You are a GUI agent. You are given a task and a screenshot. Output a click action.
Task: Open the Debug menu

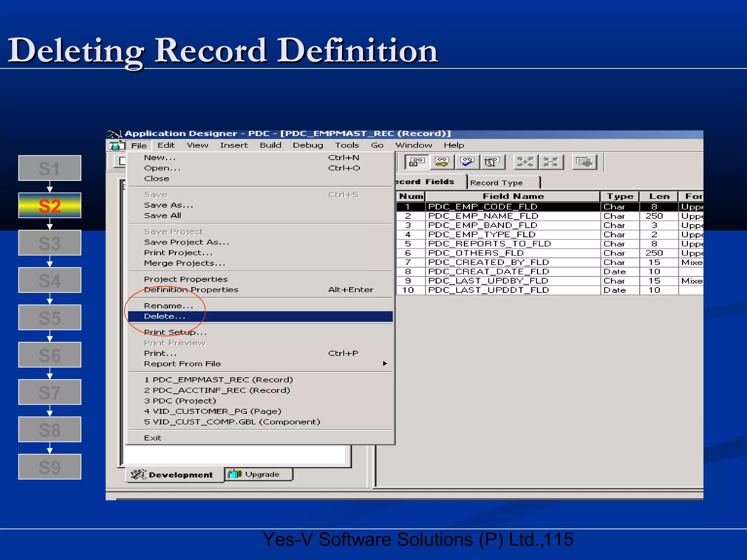coord(308,145)
